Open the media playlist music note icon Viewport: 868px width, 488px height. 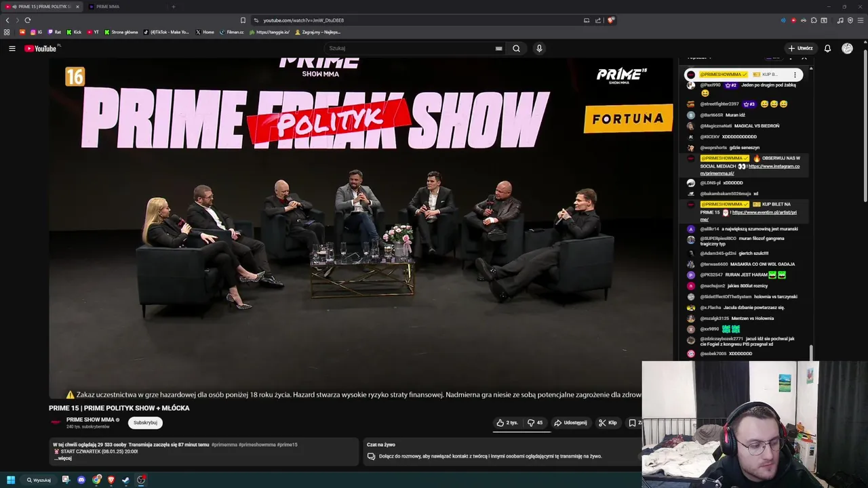[x=840, y=20]
